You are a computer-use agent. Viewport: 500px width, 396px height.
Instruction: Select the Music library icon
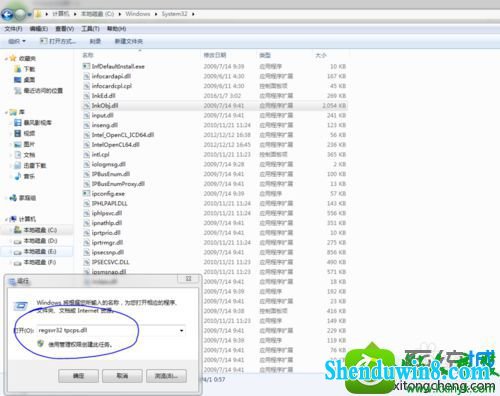click(x=18, y=176)
